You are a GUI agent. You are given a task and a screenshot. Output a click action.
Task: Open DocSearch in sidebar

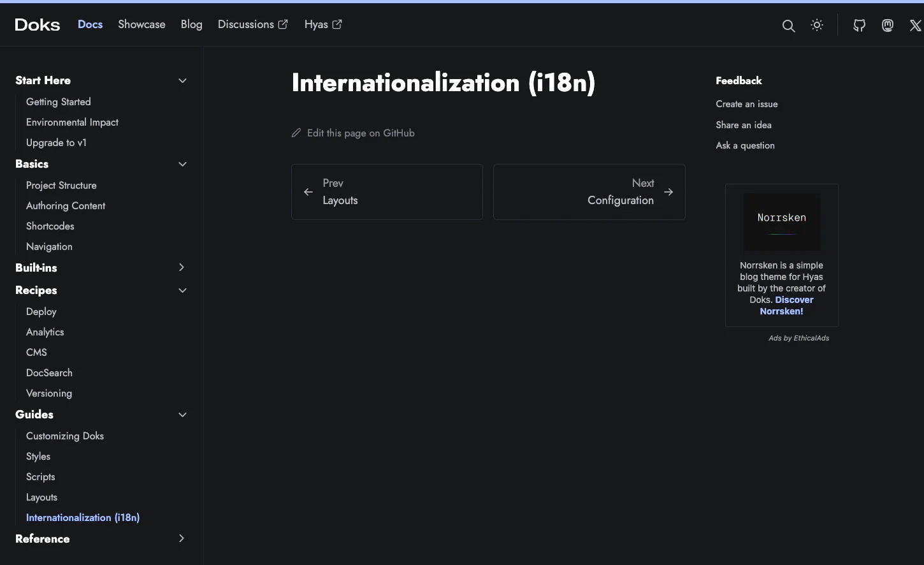49,372
